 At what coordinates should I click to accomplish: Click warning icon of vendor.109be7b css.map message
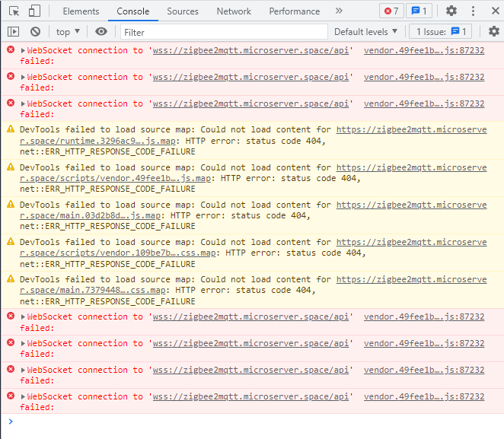coord(11,241)
